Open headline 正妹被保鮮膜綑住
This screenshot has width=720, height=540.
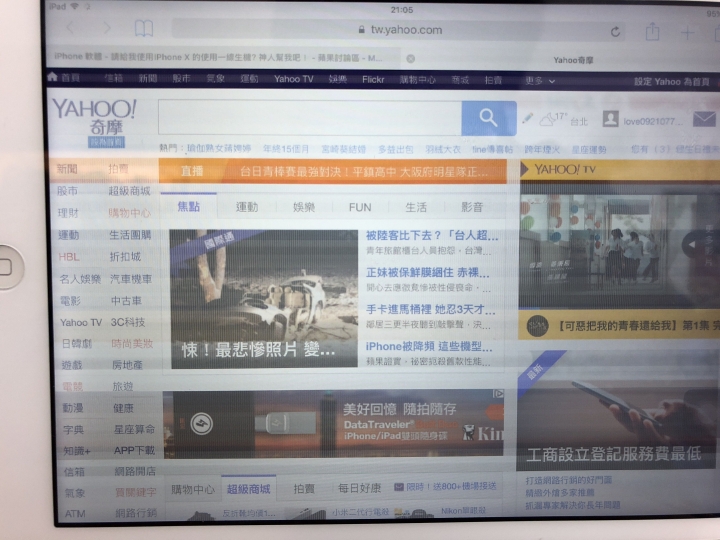coord(428,273)
